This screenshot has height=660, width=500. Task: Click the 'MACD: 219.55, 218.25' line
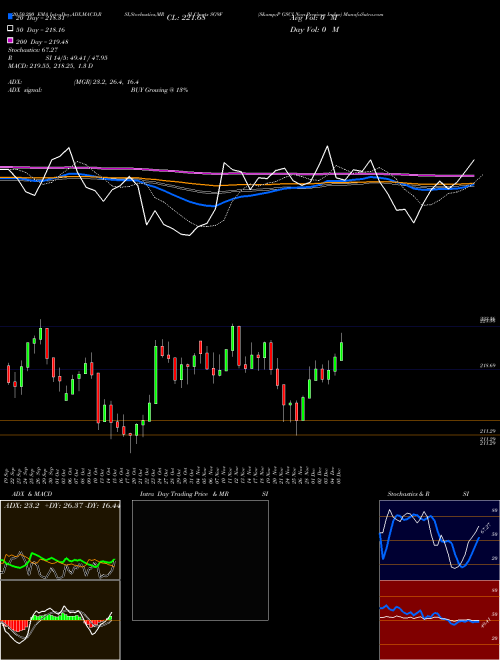pos(51,66)
